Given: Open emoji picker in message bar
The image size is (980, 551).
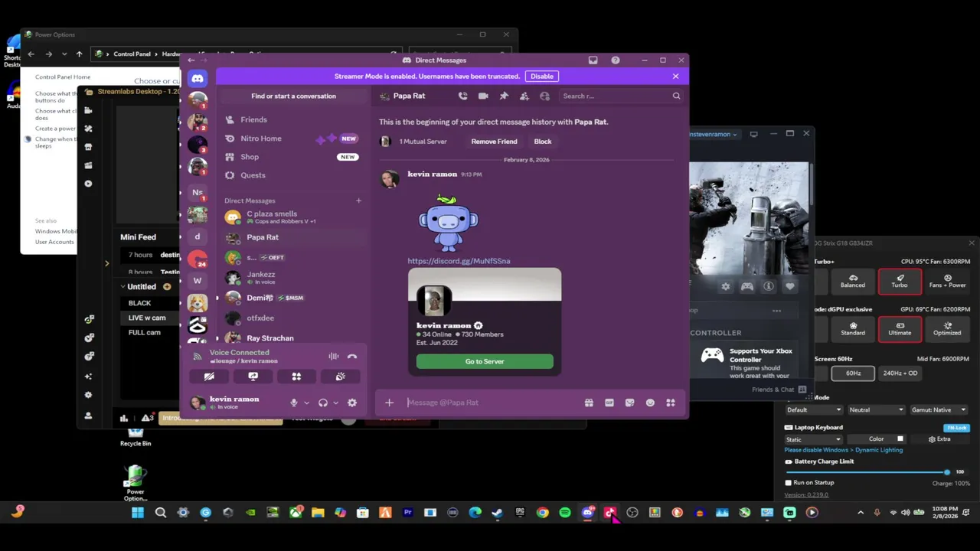Looking at the screenshot, I should tap(650, 403).
